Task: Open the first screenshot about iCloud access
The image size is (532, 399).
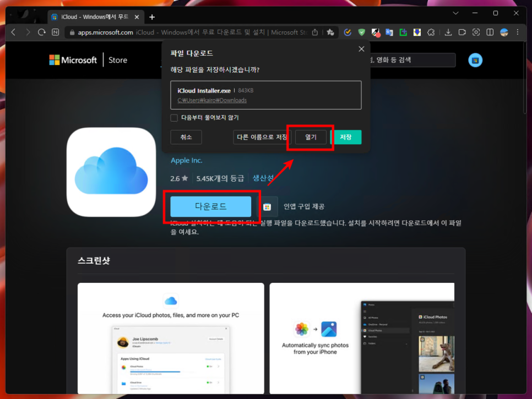Action: click(x=171, y=338)
